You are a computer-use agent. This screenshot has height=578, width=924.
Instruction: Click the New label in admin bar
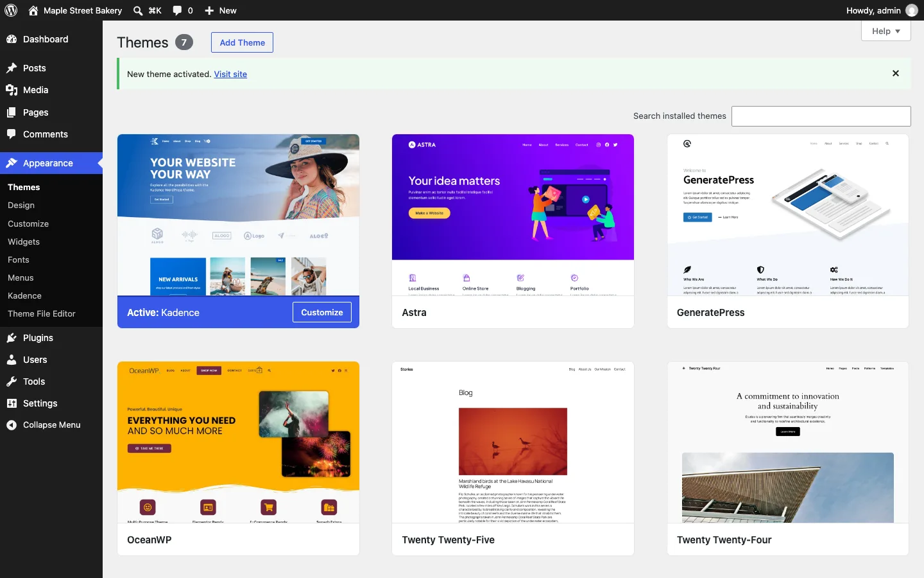pos(228,10)
